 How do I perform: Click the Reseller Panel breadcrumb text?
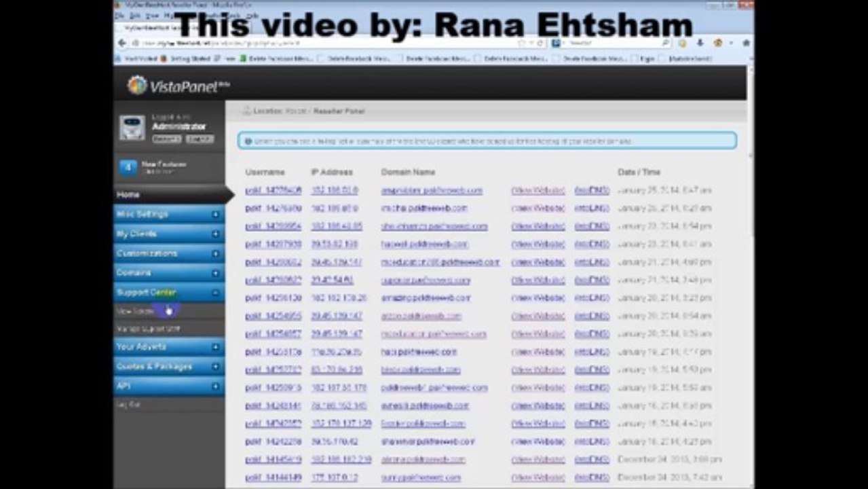[x=339, y=111]
